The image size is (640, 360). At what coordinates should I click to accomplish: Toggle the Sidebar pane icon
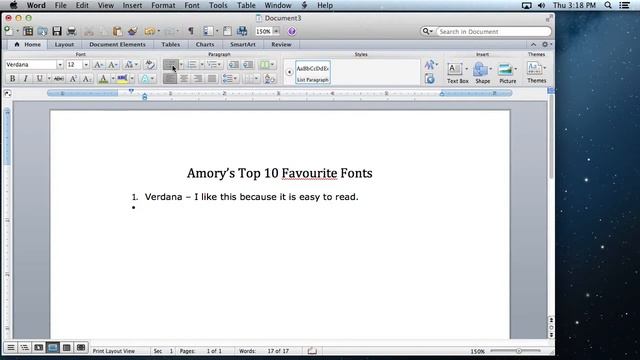coord(209,31)
